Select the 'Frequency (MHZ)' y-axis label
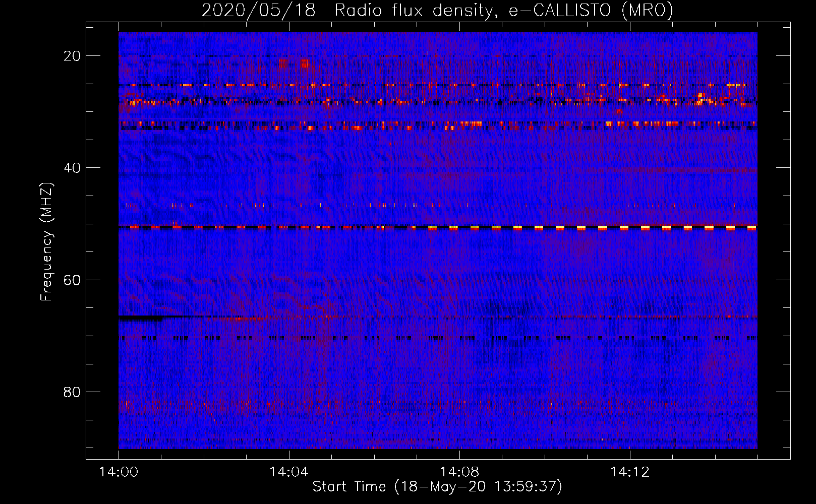This screenshot has width=816, height=504. pos(46,241)
